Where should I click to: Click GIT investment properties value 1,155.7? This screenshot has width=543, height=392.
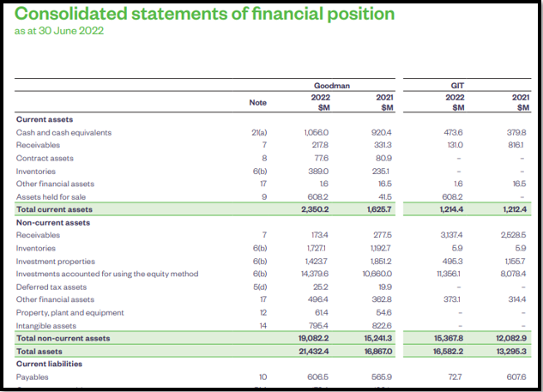pos(515,262)
